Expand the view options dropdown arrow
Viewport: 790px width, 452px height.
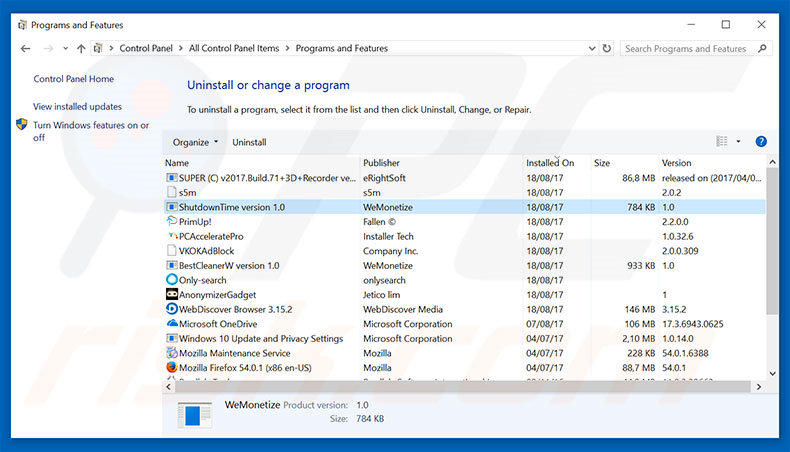(x=738, y=142)
